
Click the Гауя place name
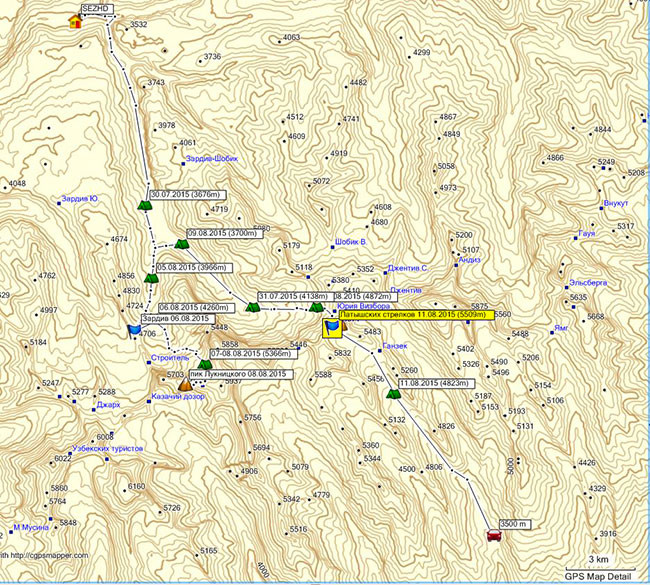pos(587,233)
